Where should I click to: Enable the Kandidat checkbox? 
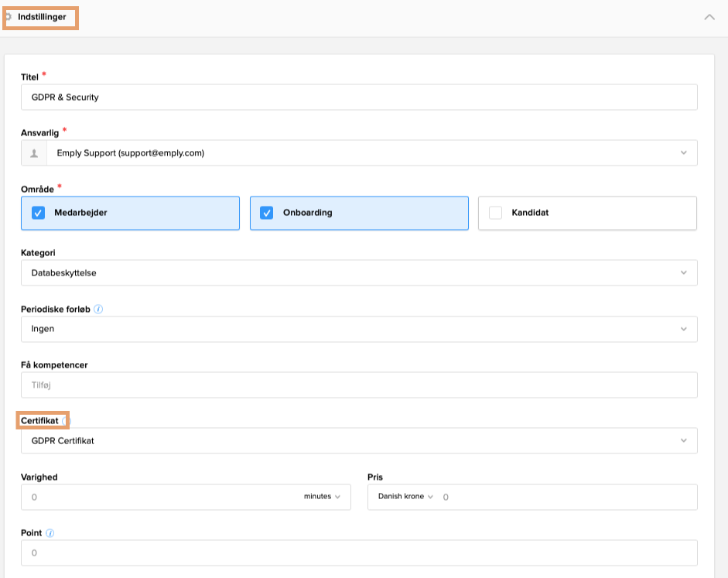[496, 213]
